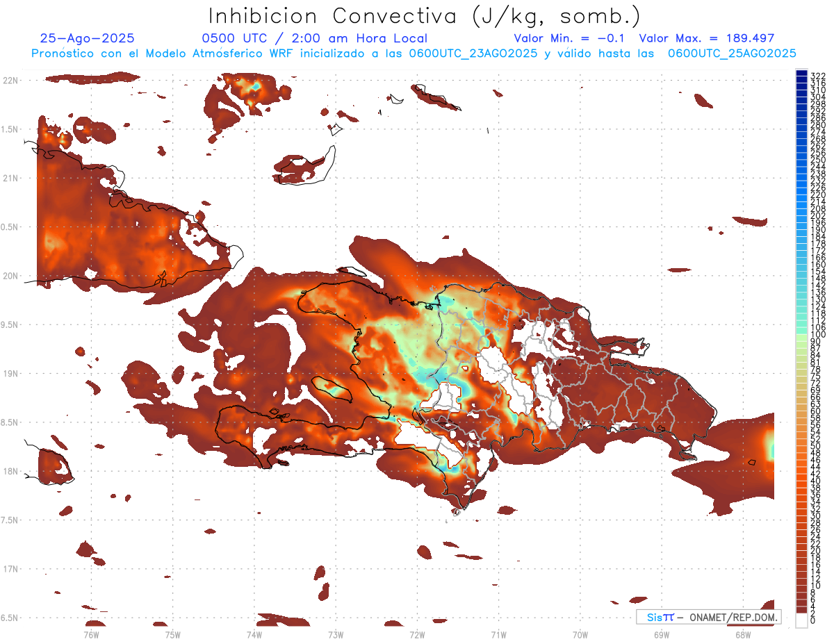Click the '73W' longitude label
The width and height of the screenshot is (834, 644).
pos(335,634)
